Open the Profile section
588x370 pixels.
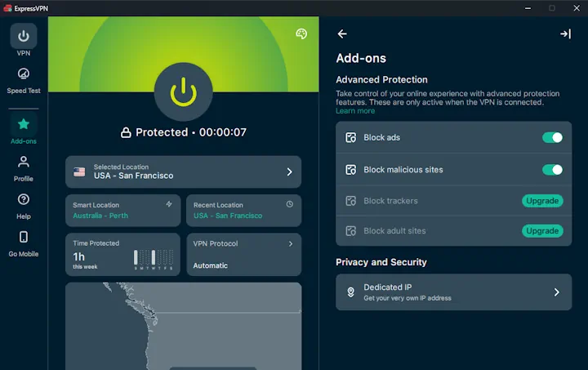23,169
